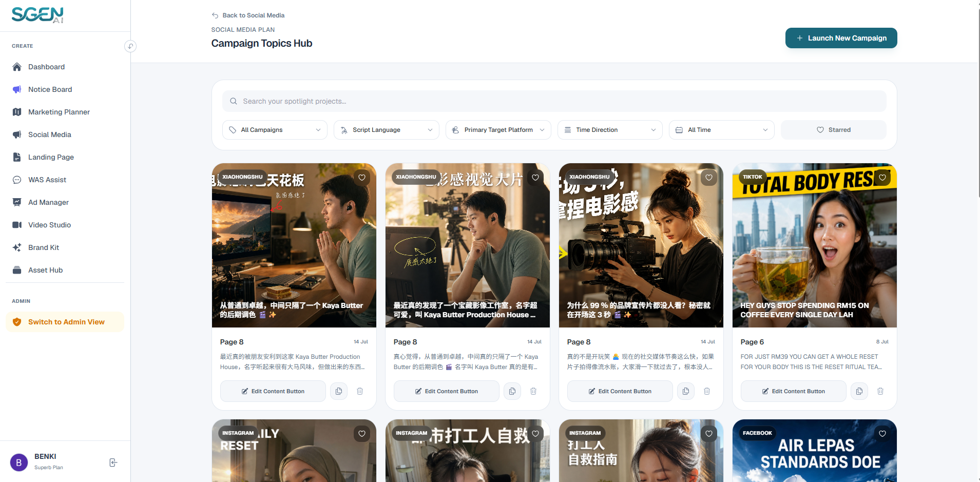Expand the All Campaigns dropdown
The height and width of the screenshot is (482, 980).
(275, 130)
